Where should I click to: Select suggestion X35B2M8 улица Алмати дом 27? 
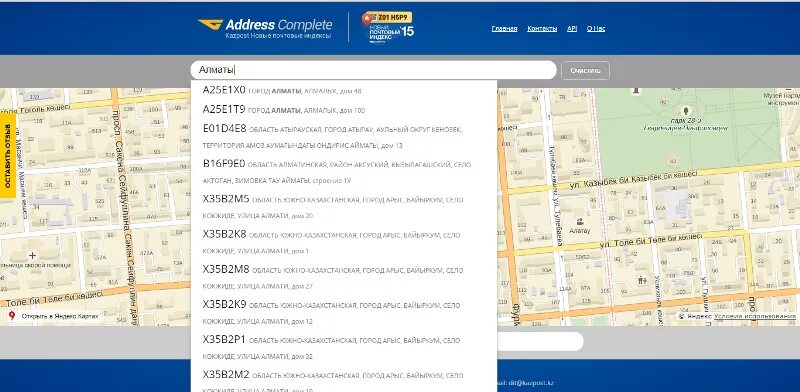pyautogui.click(x=344, y=277)
